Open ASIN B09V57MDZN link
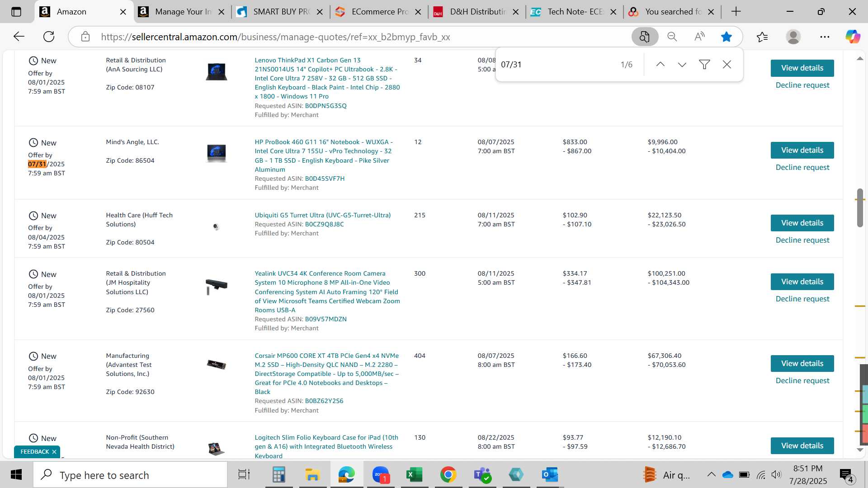 [325, 319]
